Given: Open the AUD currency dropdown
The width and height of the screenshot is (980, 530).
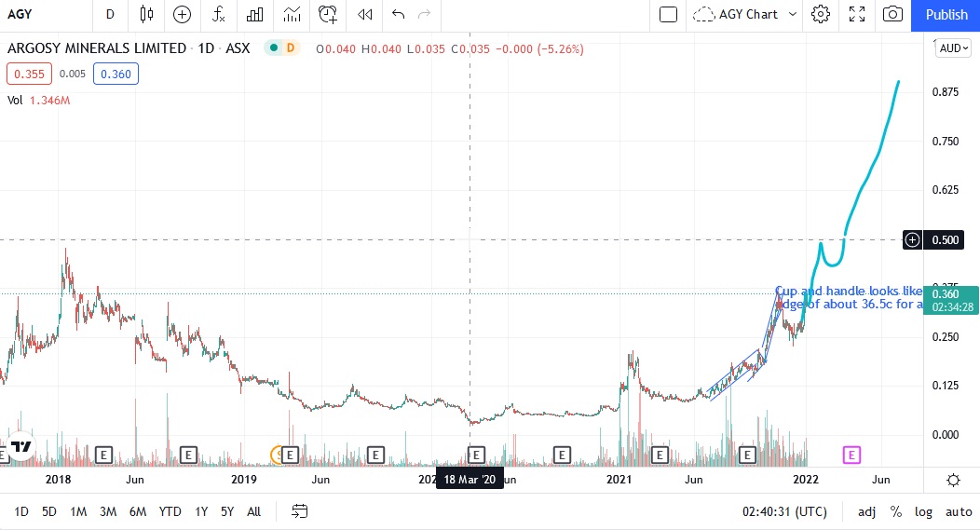Looking at the screenshot, I should tap(954, 48).
